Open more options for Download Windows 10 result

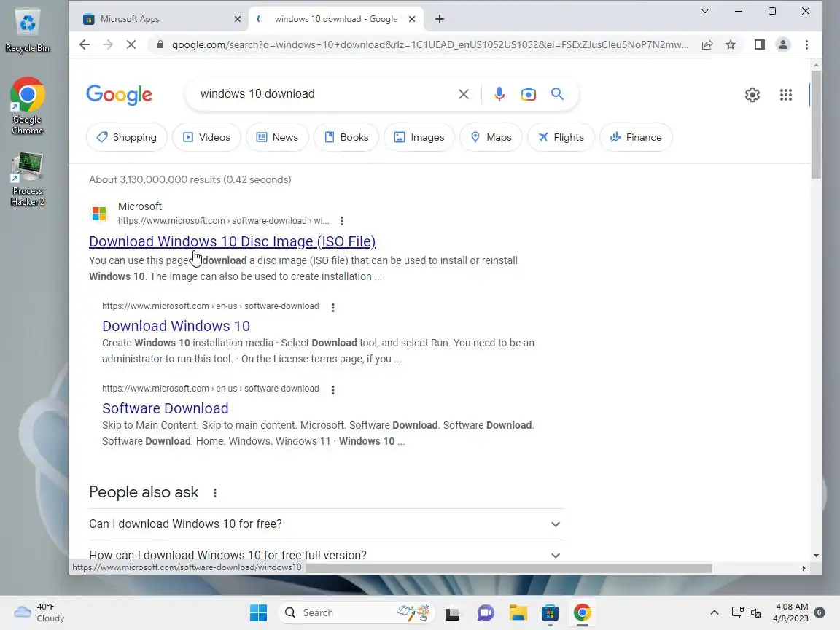(x=333, y=308)
